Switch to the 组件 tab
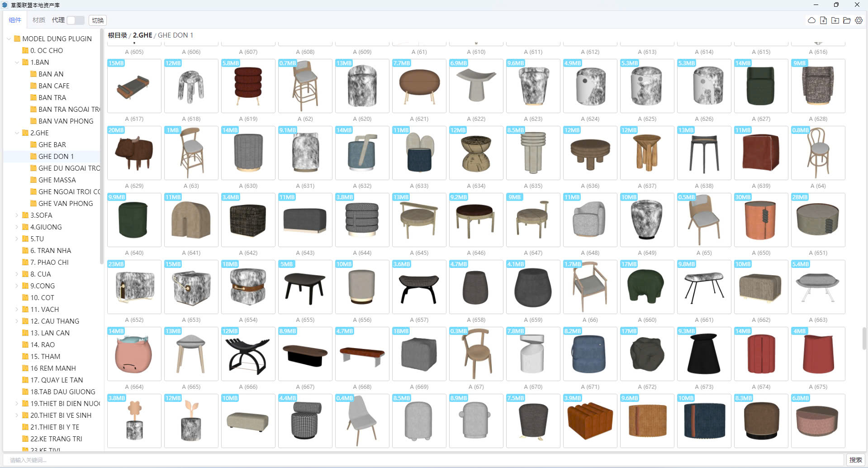This screenshot has height=468, width=868. (x=15, y=20)
